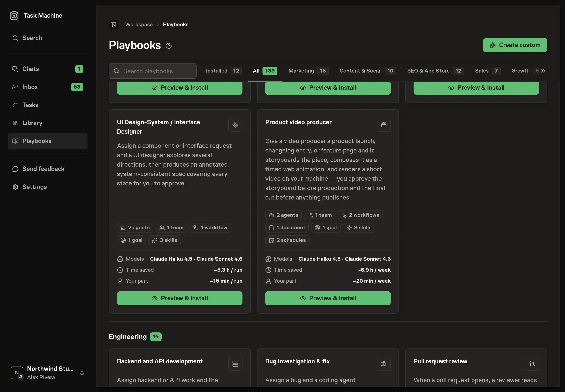Click the 3 skills chip on UI Design-System card

(164, 240)
